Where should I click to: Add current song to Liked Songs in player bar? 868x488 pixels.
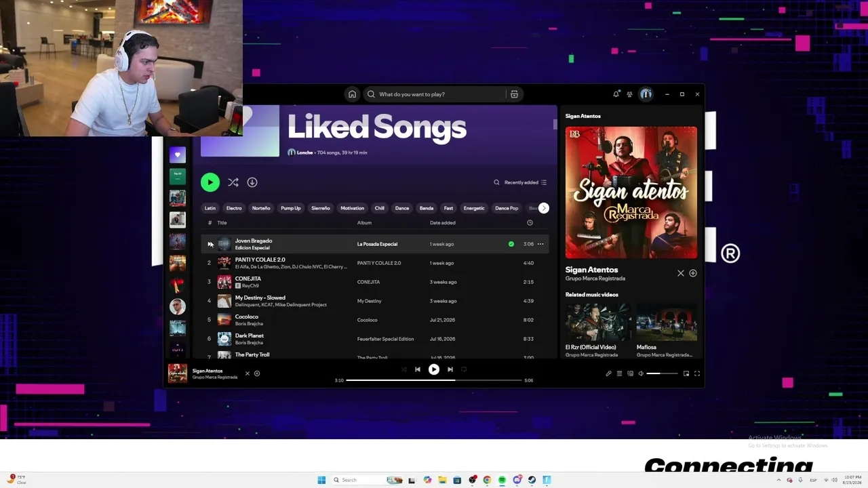257,373
